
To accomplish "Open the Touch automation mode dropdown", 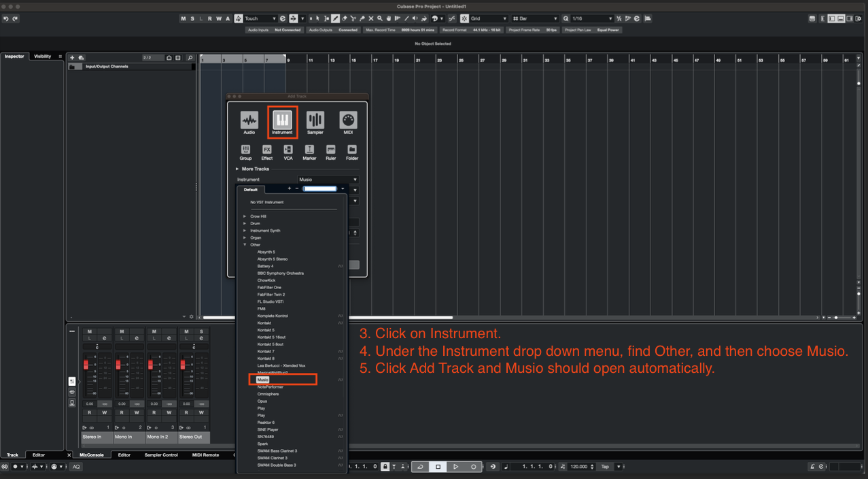I will [260, 19].
